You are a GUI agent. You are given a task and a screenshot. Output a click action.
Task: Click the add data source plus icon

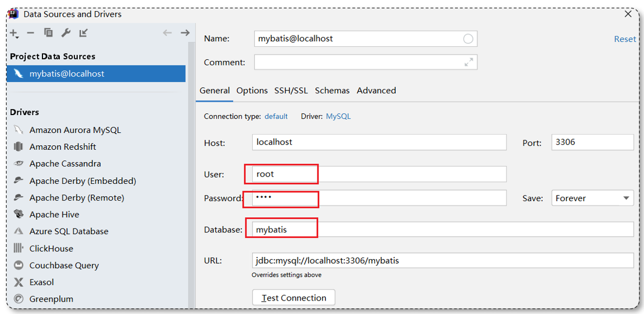coord(15,34)
